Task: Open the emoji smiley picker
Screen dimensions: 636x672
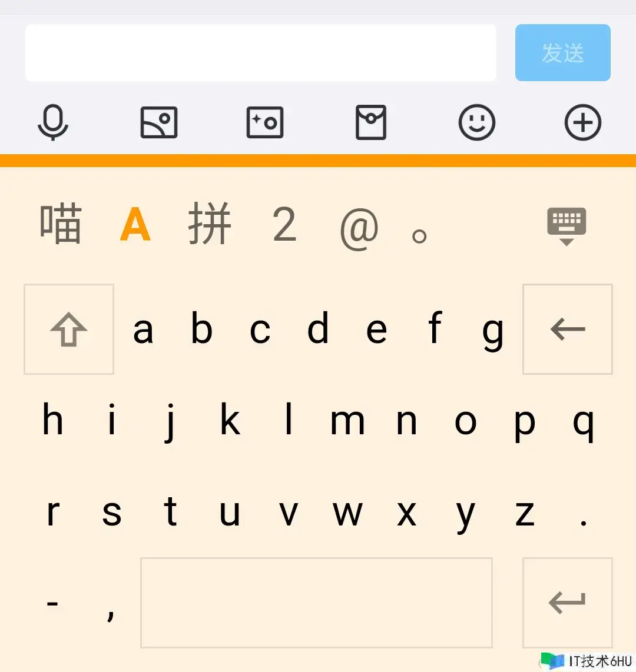Action: (x=477, y=122)
